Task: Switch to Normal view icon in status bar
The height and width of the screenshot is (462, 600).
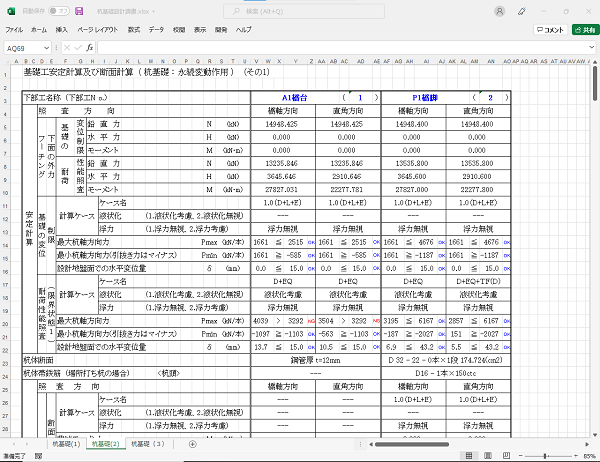Action: point(469,455)
